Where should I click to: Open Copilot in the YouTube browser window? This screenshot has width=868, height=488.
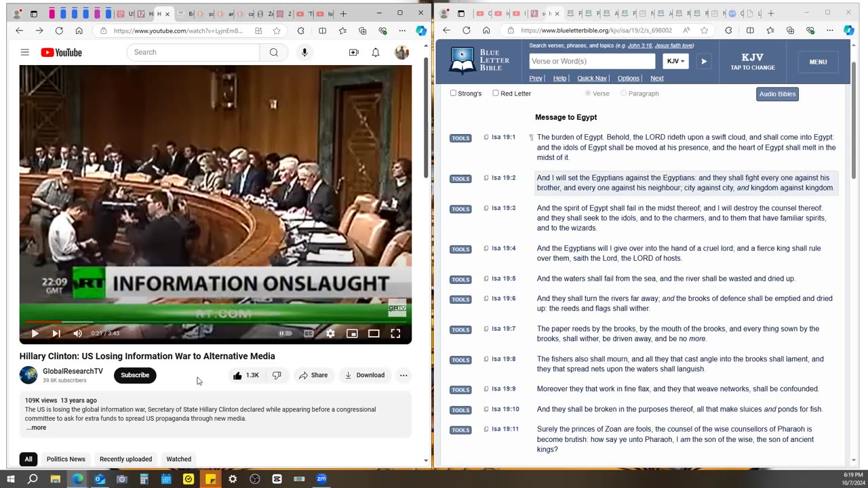click(421, 30)
